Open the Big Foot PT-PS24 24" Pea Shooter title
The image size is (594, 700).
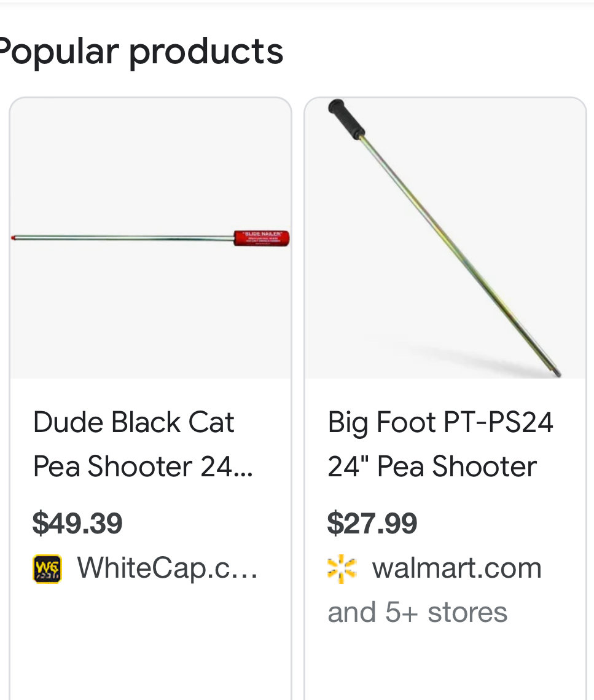440,444
